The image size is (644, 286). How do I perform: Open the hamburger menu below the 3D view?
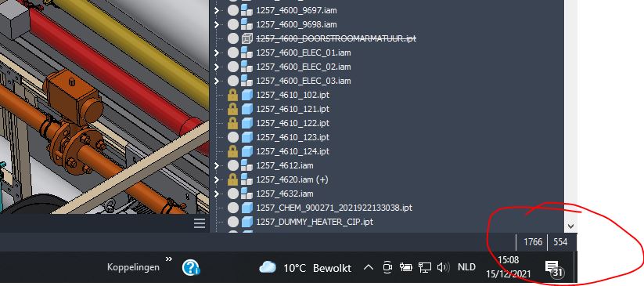coord(200,223)
